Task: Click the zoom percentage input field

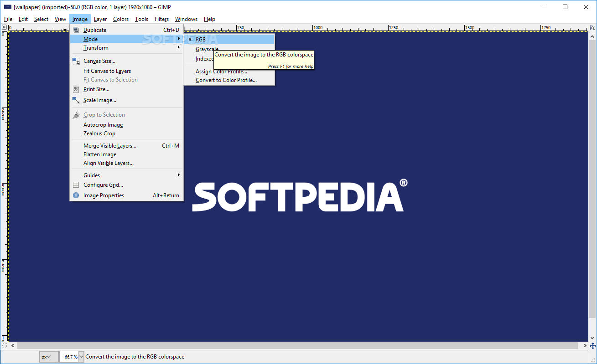Action: click(69, 357)
